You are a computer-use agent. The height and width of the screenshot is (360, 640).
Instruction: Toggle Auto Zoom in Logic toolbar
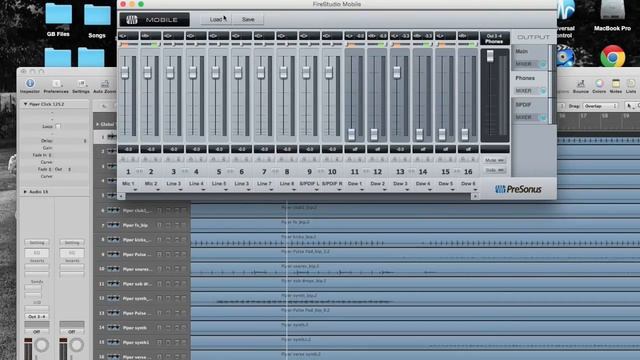point(104,86)
